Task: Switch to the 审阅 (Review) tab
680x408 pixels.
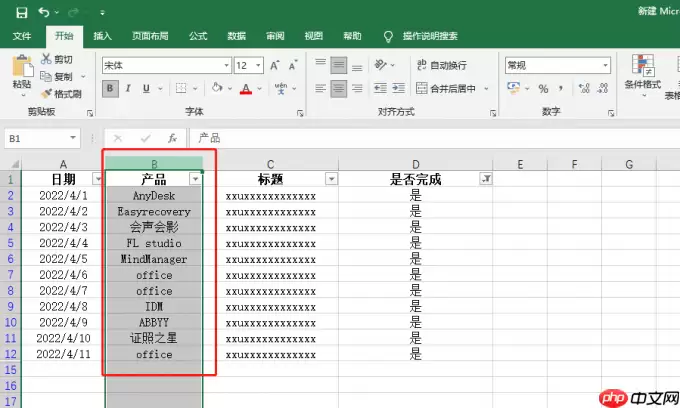Action: (x=275, y=36)
